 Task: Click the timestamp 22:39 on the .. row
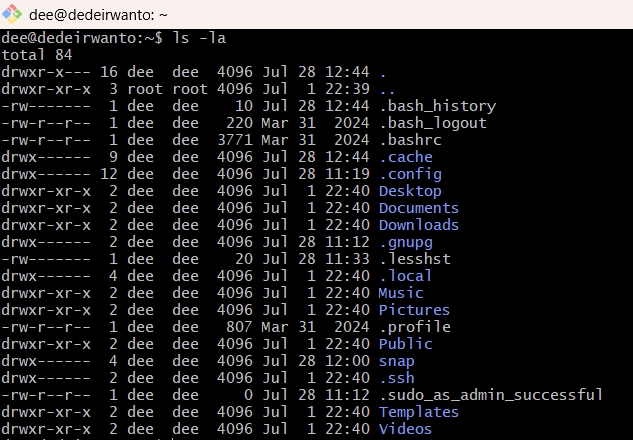pyautogui.click(x=347, y=89)
